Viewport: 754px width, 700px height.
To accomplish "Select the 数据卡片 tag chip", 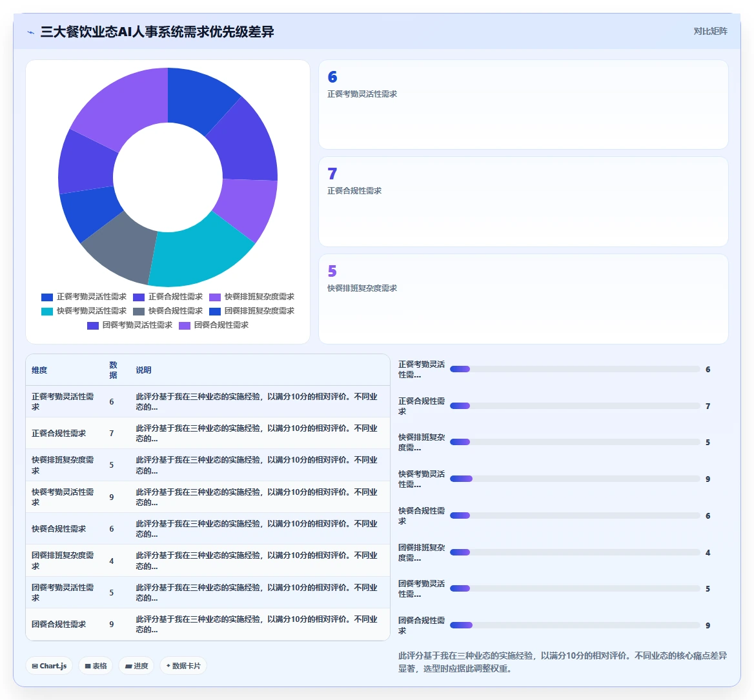I will tap(183, 666).
